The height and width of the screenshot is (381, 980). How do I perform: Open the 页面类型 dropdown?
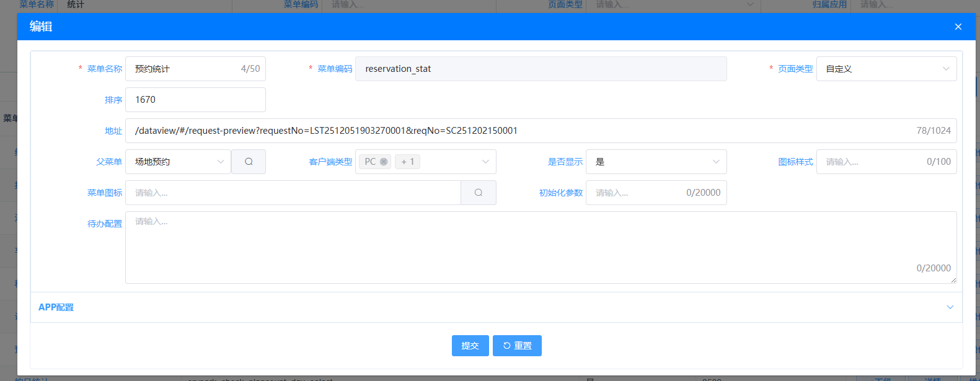pyautogui.click(x=886, y=69)
